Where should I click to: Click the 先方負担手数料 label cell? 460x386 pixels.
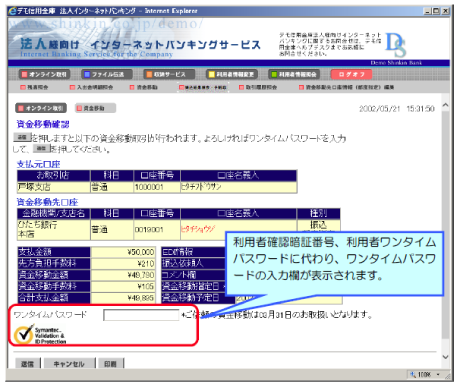tap(54, 263)
